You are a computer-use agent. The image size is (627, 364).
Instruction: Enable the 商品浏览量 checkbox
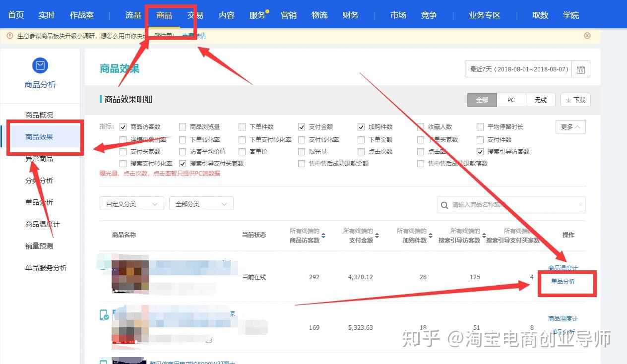point(183,127)
